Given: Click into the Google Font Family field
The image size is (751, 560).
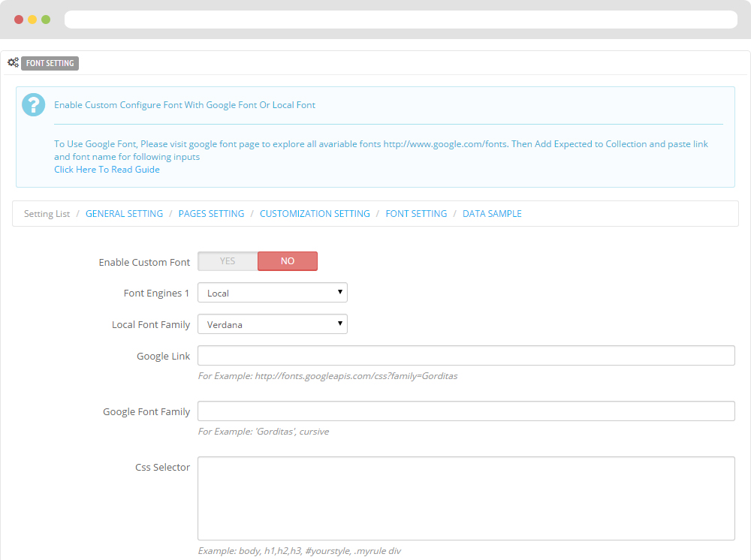Looking at the screenshot, I should coord(466,411).
